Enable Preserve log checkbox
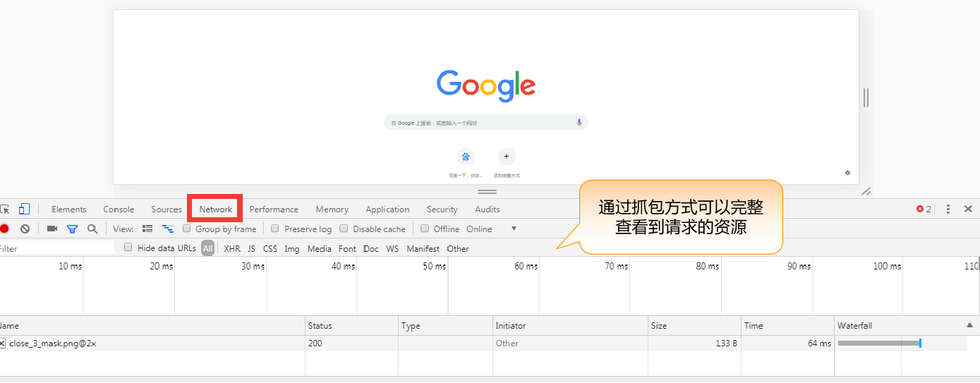 (x=275, y=229)
